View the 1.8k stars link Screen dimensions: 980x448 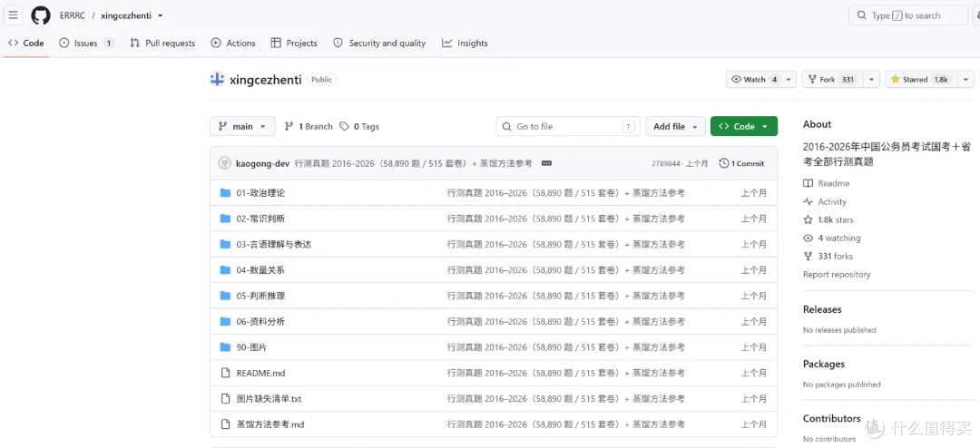[828, 219]
